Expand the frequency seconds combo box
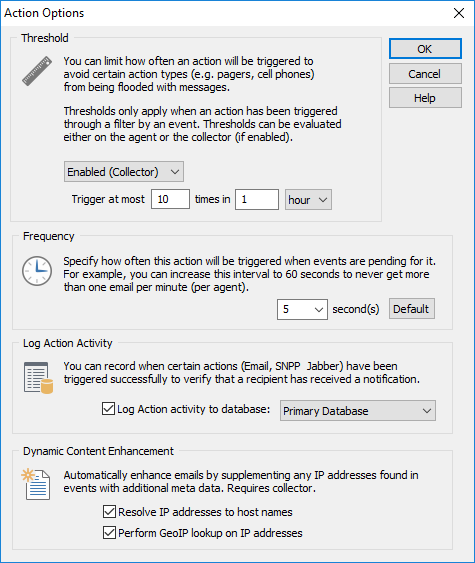 (302, 309)
